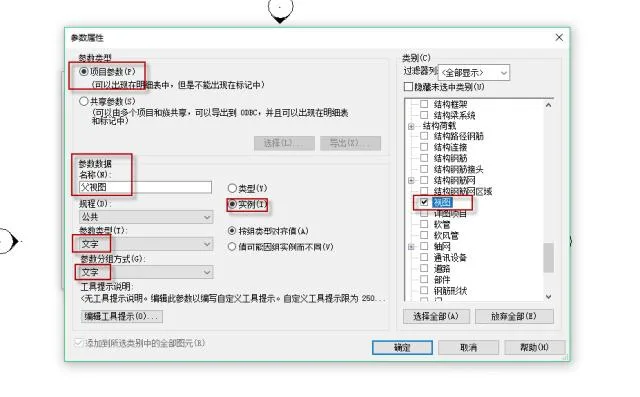Viewport: 640px width, 397px height.
Task: Check the 结构框架 category checkbox
Action: pyautogui.click(x=424, y=104)
